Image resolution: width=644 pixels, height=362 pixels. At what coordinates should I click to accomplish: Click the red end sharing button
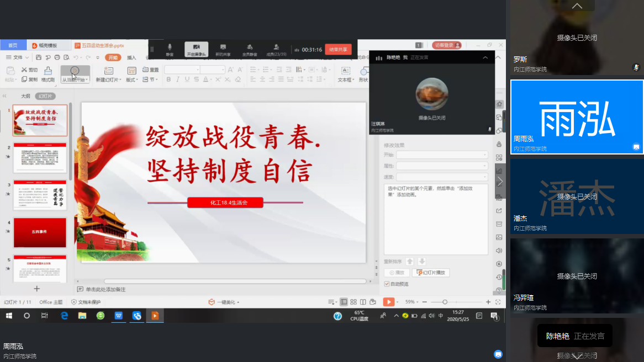coord(338,49)
